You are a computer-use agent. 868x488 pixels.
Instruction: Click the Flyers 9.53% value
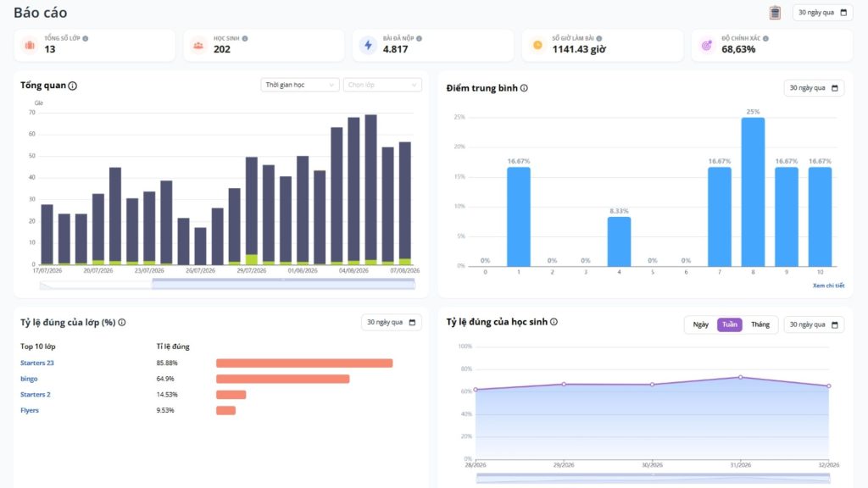(x=165, y=411)
